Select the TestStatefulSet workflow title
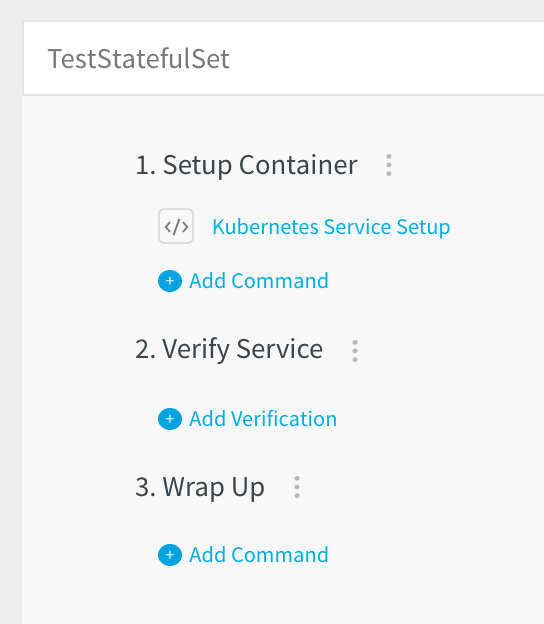Viewport: 544px width, 624px height. [x=138, y=59]
